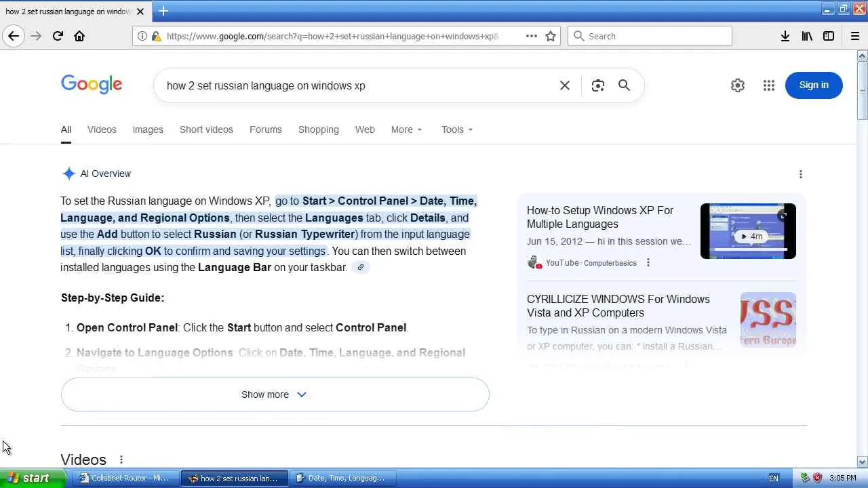The image size is (868, 488).
Task: Click the Windows Start button
Action: 33,478
